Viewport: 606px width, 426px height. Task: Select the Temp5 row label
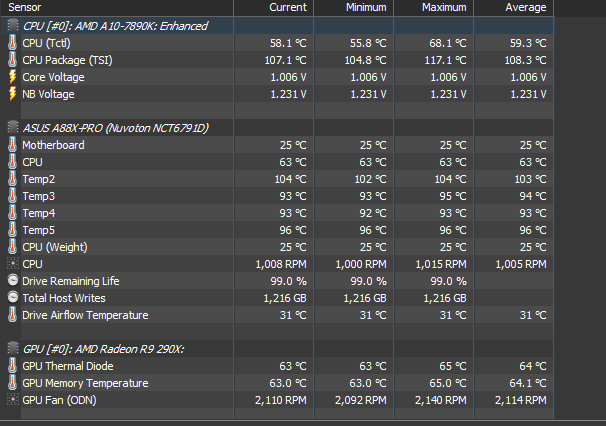[39, 230]
